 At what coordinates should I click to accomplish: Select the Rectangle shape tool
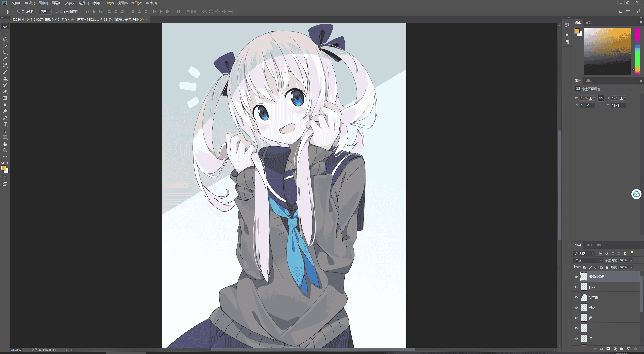[5, 137]
